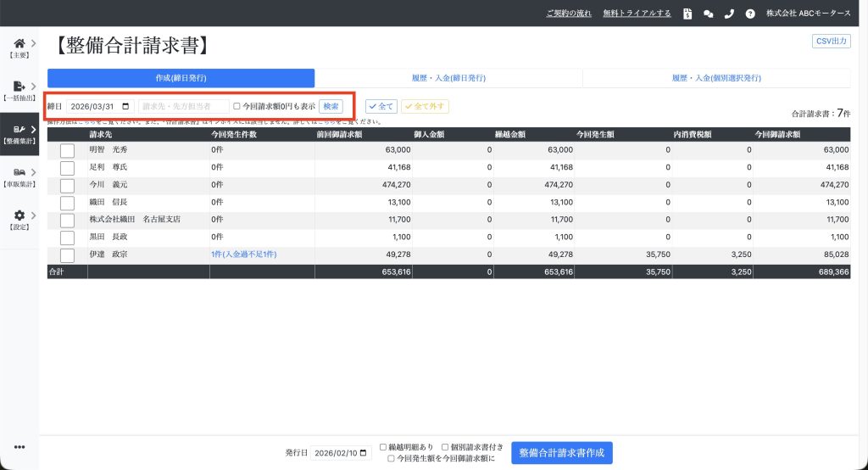This screenshot has height=470, width=868.
Task: Open the question mark help icon
Action: [749, 14]
